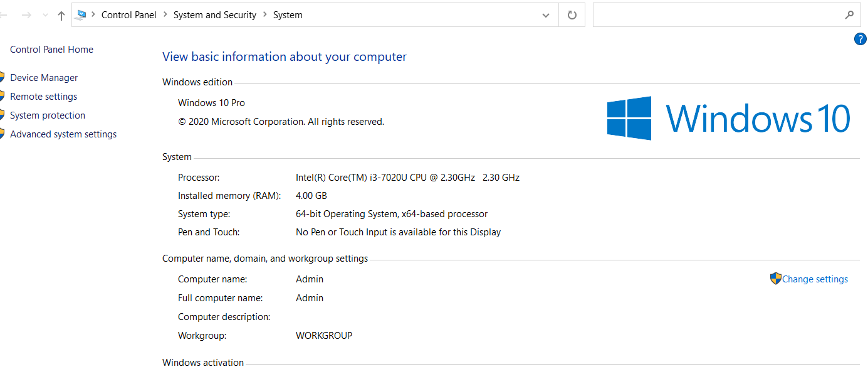Click the Windows activation section heading
The height and width of the screenshot is (374, 868).
coord(203,363)
